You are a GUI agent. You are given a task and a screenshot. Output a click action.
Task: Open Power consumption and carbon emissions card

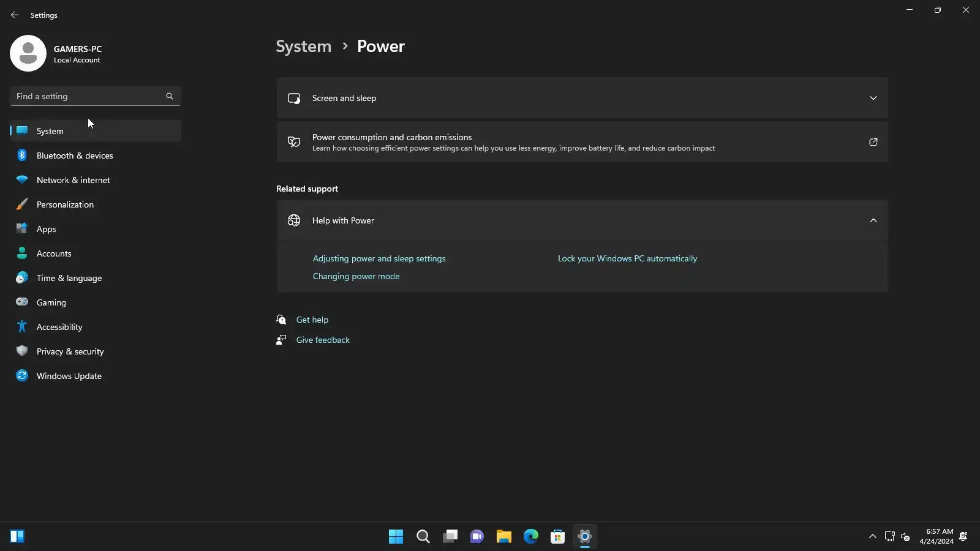582,142
